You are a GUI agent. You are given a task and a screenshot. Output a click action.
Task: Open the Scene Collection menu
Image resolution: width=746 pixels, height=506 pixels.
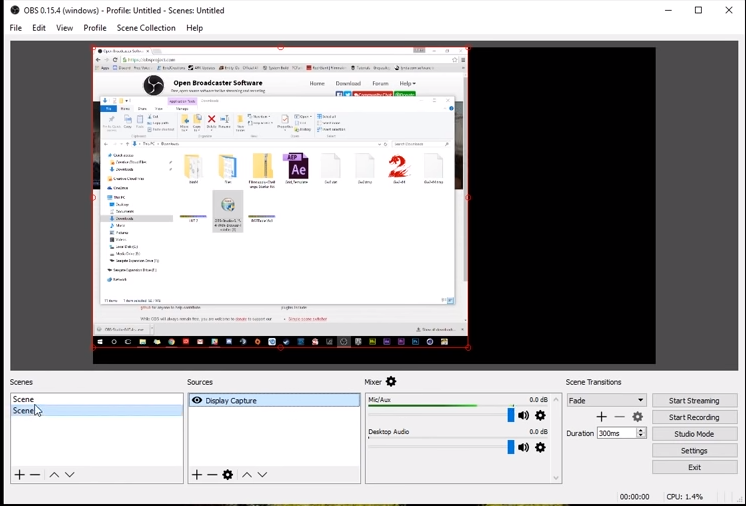(x=146, y=28)
